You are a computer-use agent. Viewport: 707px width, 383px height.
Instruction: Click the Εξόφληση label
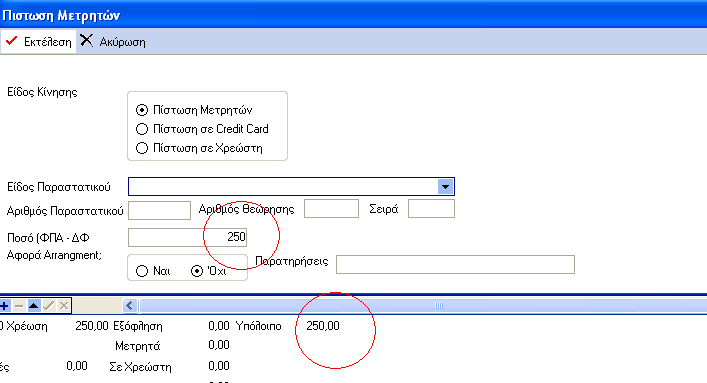(x=138, y=326)
